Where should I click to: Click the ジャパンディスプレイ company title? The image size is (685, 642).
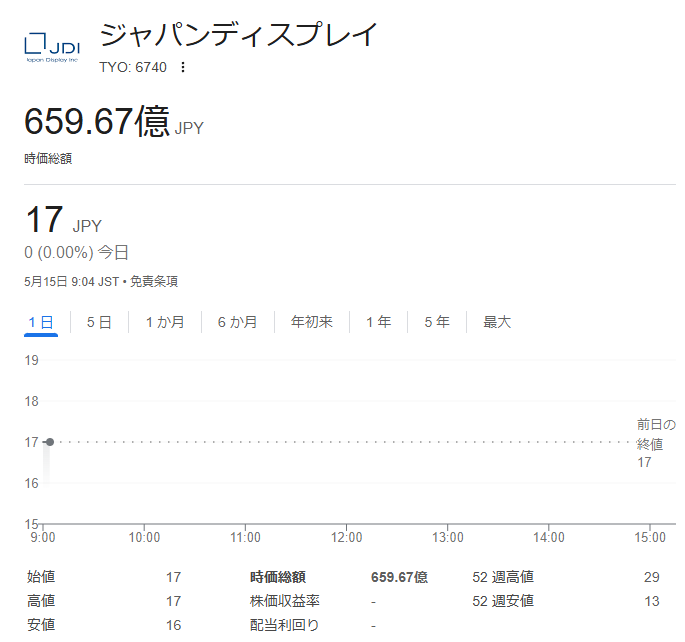click(238, 35)
